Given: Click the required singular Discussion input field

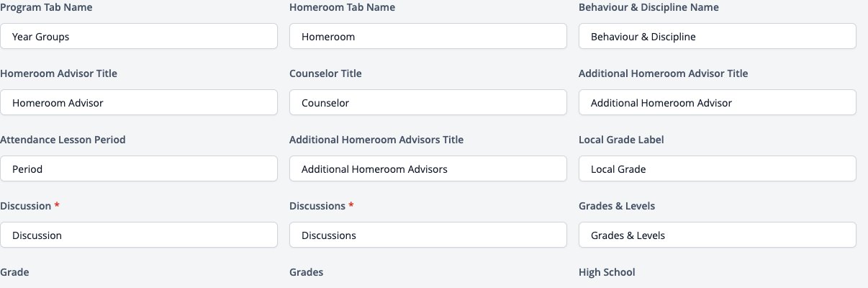Looking at the screenshot, I should pos(139,235).
